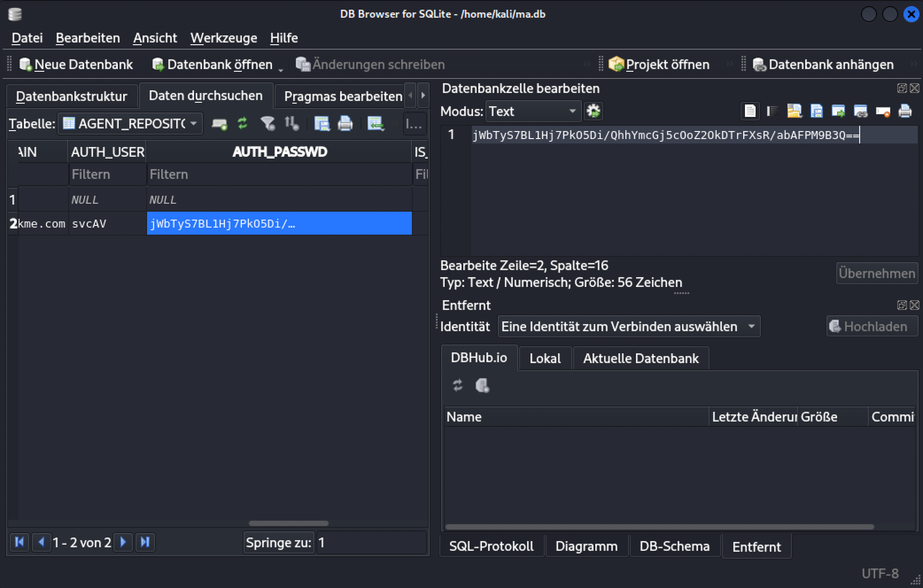Open the Modus dropdown showing Text
This screenshot has width=923, height=588.
click(x=533, y=111)
